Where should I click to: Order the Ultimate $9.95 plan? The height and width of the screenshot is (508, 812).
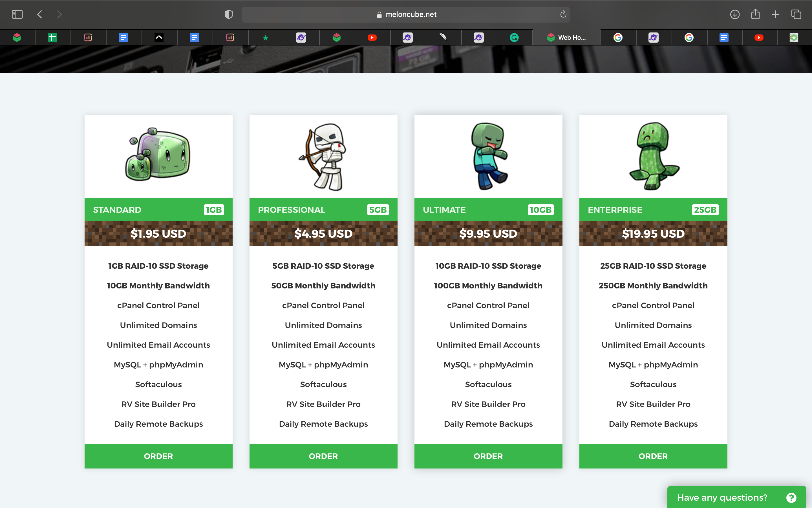488,456
